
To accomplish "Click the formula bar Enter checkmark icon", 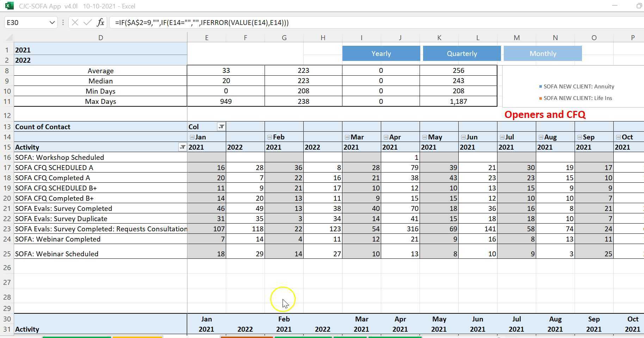I will point(88,23).
